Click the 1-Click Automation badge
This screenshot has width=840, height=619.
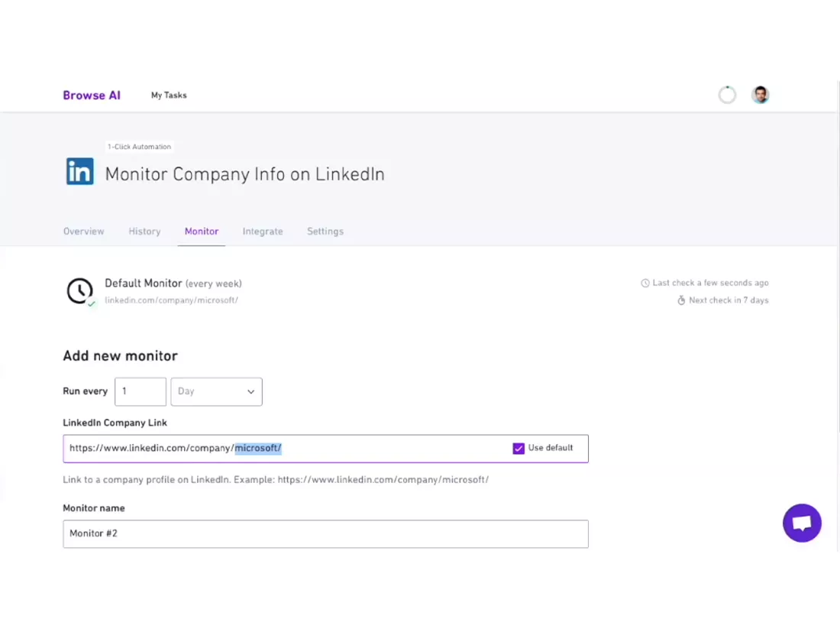pos(139,147)
